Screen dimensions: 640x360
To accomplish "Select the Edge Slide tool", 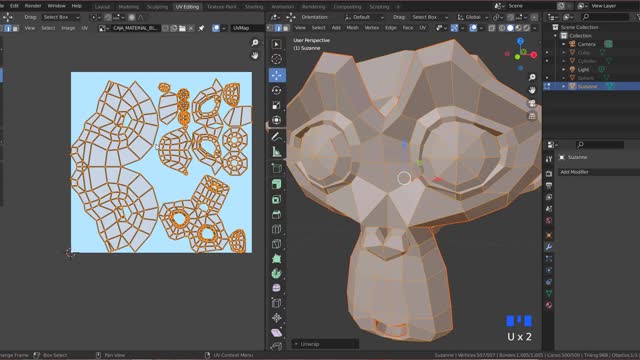I will 276,303.
